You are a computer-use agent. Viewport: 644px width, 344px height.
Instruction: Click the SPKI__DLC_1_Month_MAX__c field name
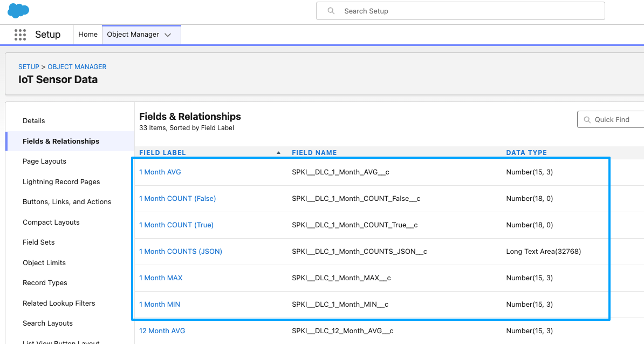point(341,278)
